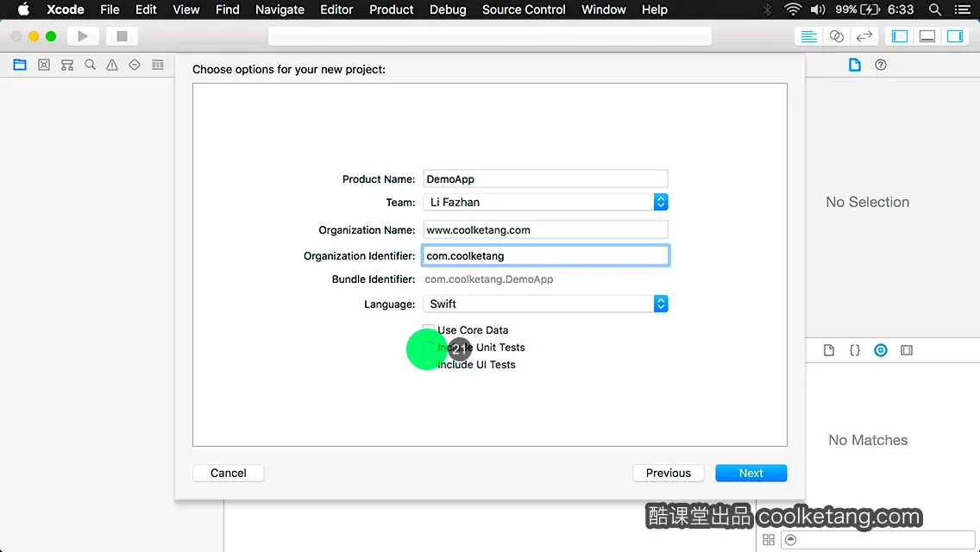Viewport: 980px width, 552px height.
Task: Open the Product menu
Action: [x=392, y=9]
